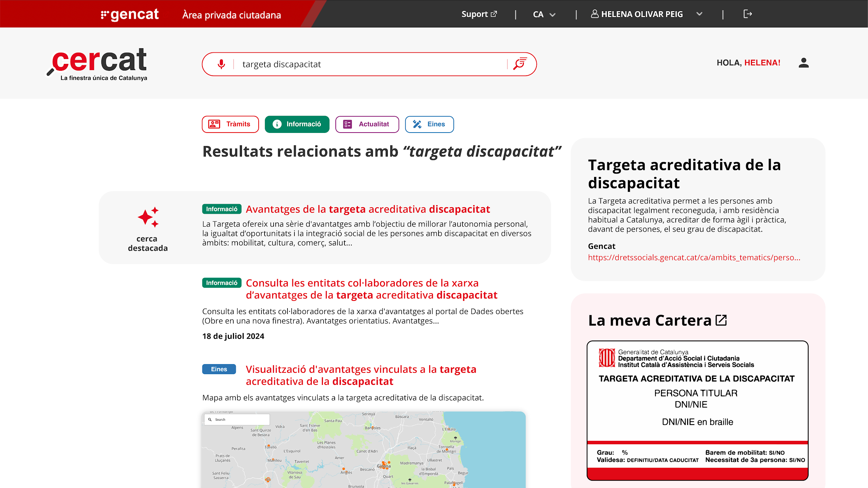Click the advantages map preview
Image resolution: width=868 pixels, height=488 pixels.
point(363,450)
